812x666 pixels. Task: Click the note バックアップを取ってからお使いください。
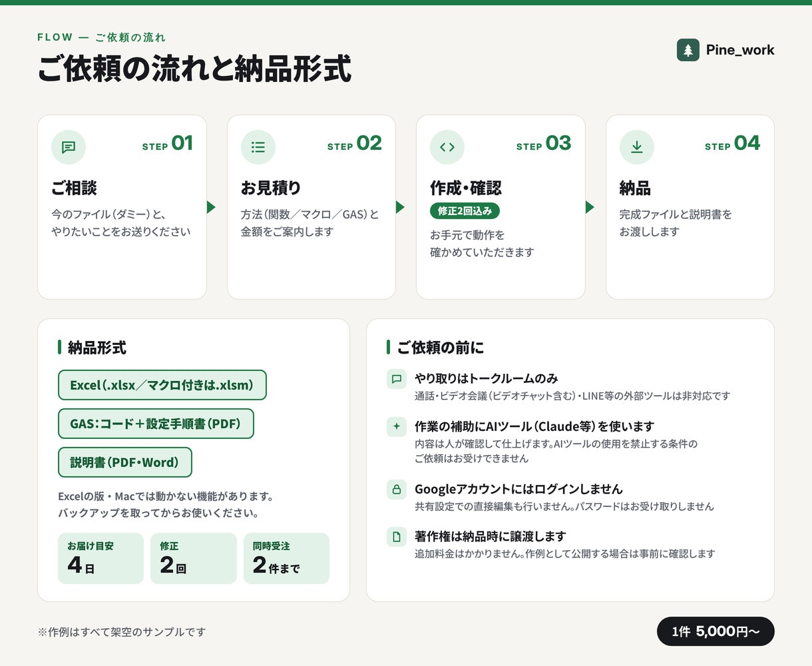[158, 513]
